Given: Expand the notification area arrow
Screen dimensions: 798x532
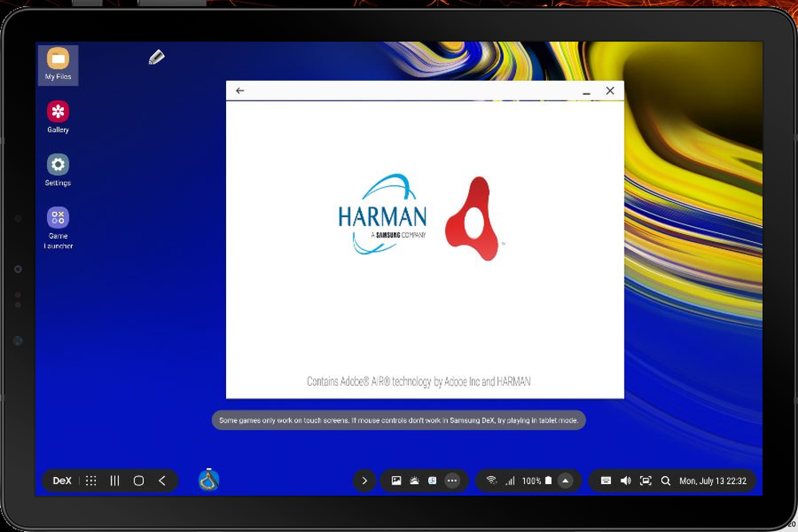Looking at the screenshot, I should click(x=364, y=481).
